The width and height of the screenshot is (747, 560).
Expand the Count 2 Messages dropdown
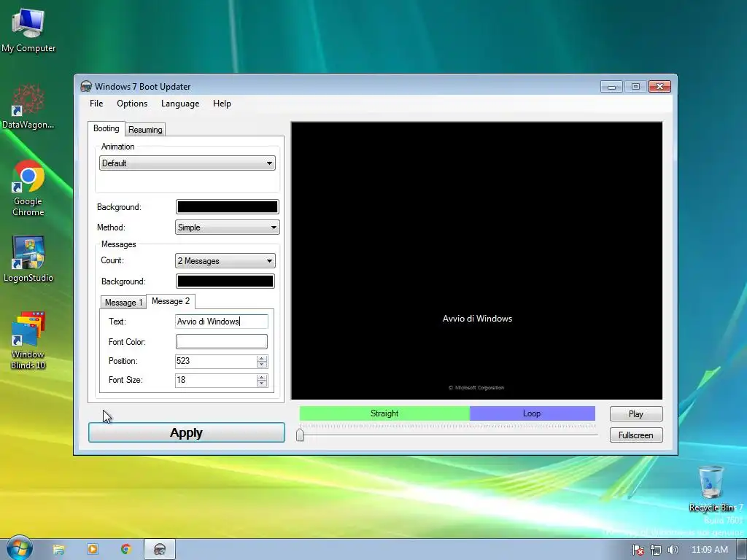[225, 260]
